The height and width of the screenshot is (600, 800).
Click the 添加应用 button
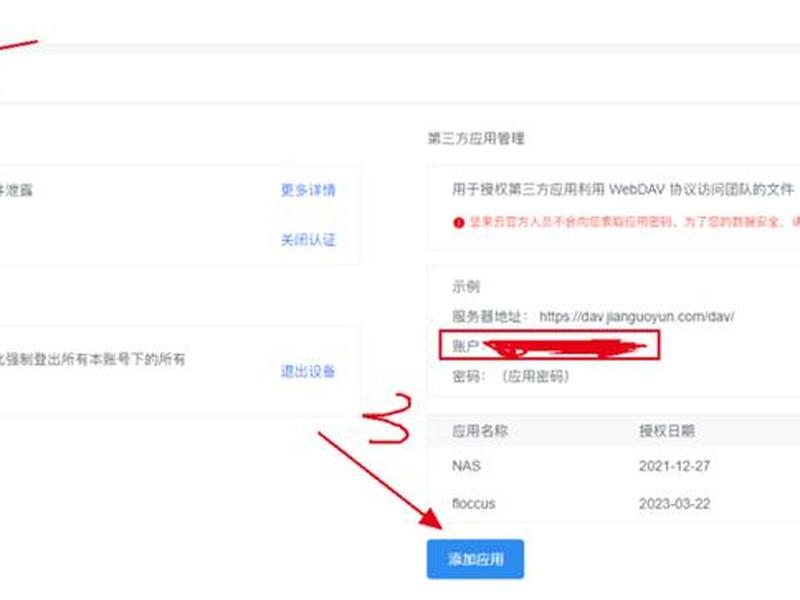475,559
